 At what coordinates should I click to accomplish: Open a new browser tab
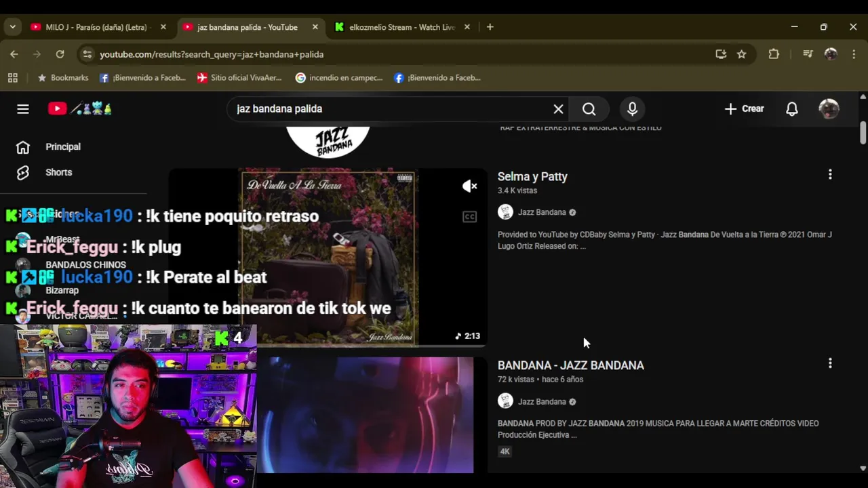(490, 27)
